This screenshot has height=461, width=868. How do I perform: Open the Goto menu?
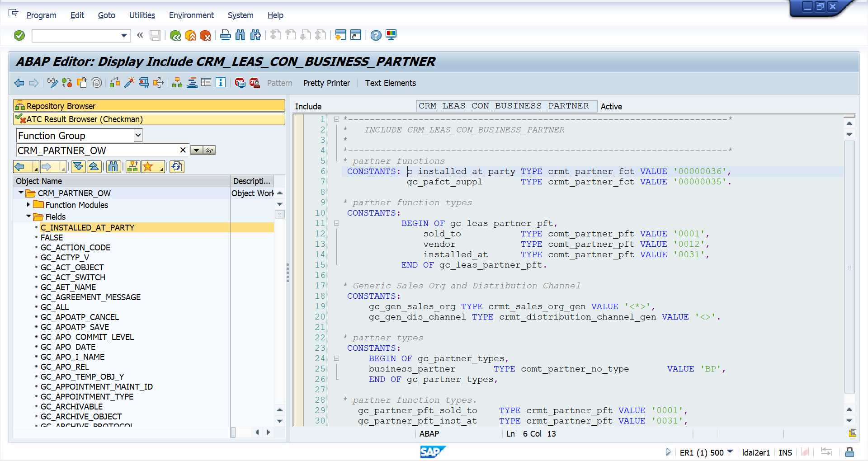(107, 15)
